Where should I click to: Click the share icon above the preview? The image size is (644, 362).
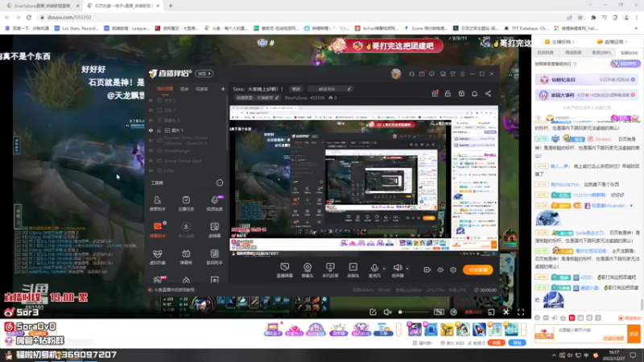point(489,93)
